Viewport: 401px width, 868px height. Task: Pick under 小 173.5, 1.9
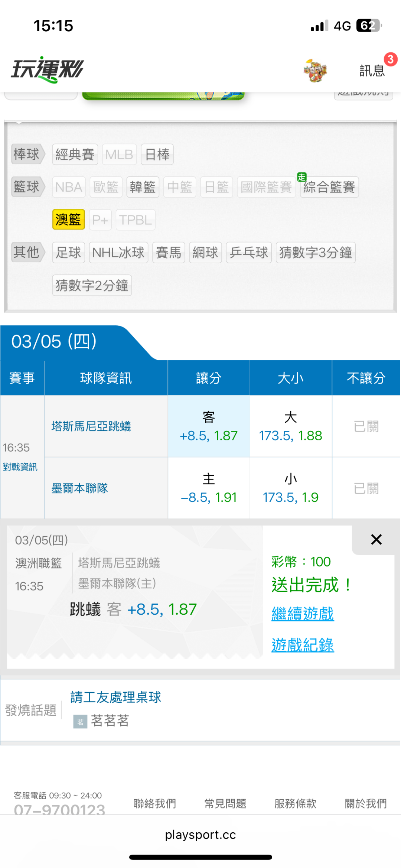(291, 488)
